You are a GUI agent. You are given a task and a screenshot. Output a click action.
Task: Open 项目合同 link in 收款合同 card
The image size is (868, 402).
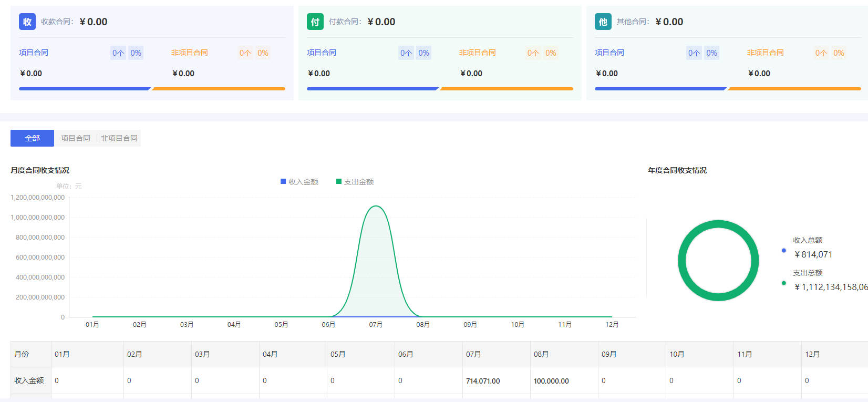[34, 53]
